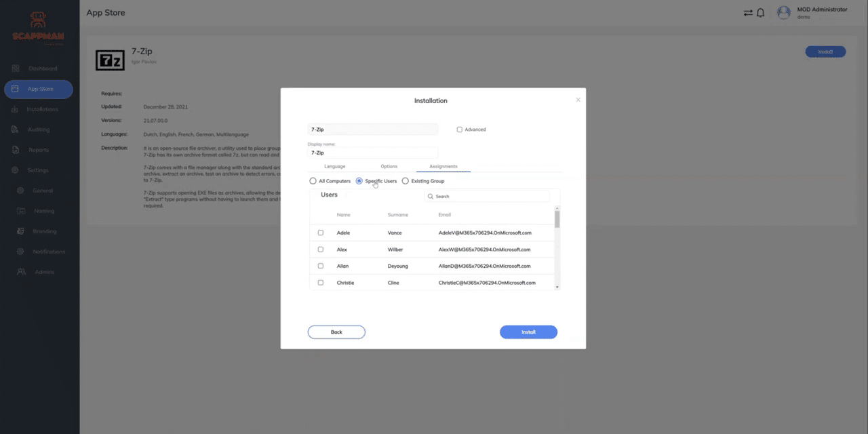
Task: Switch to the Options tab
Action: (x=389, y=166)
